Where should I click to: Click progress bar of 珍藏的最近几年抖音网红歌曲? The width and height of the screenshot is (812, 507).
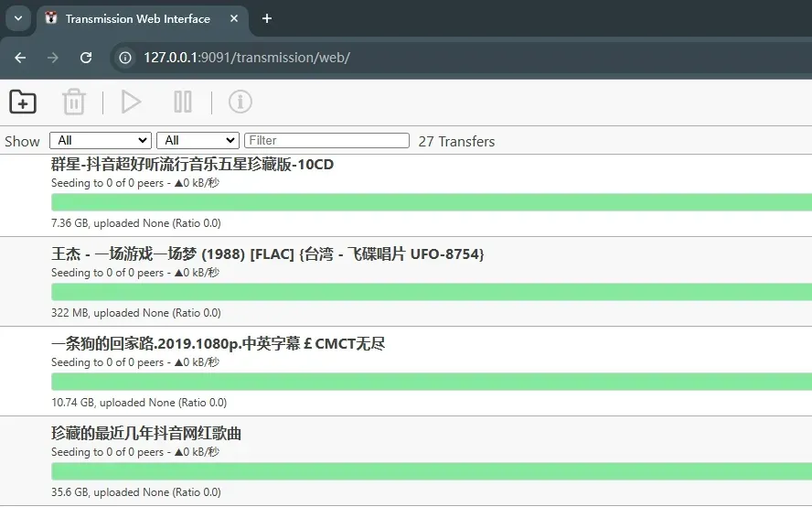[x=430, y=471]
